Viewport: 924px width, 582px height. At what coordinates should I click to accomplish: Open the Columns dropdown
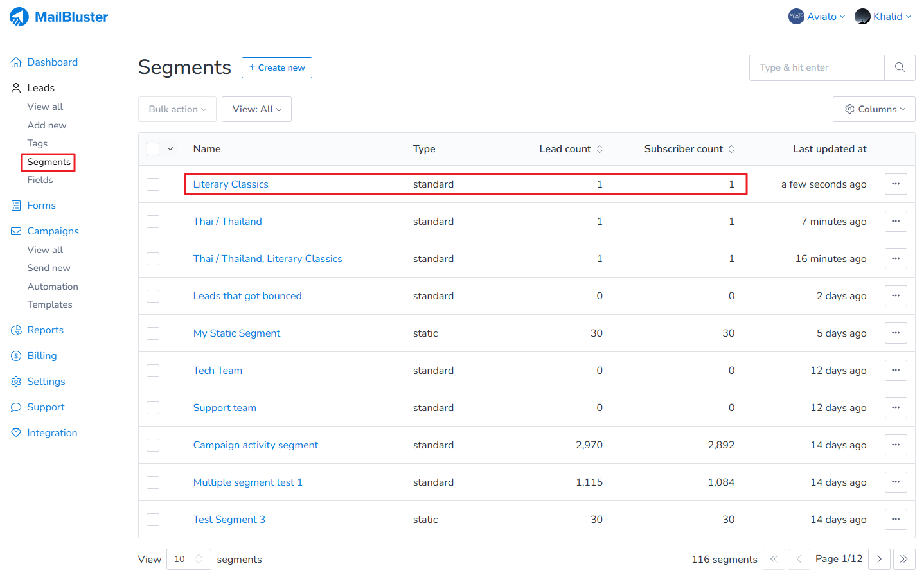click(x=874, y=109)
